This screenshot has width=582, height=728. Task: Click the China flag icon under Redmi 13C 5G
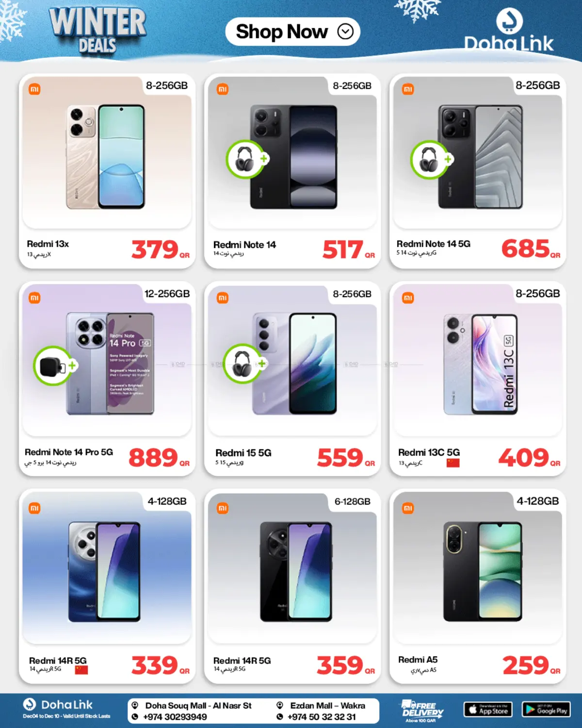point(453,463)
